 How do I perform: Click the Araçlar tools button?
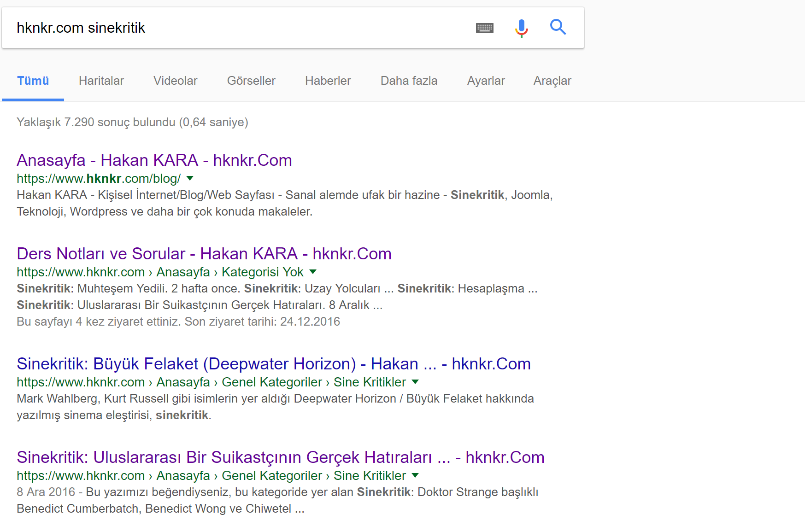pyautogui.click(x=552, y=81)
